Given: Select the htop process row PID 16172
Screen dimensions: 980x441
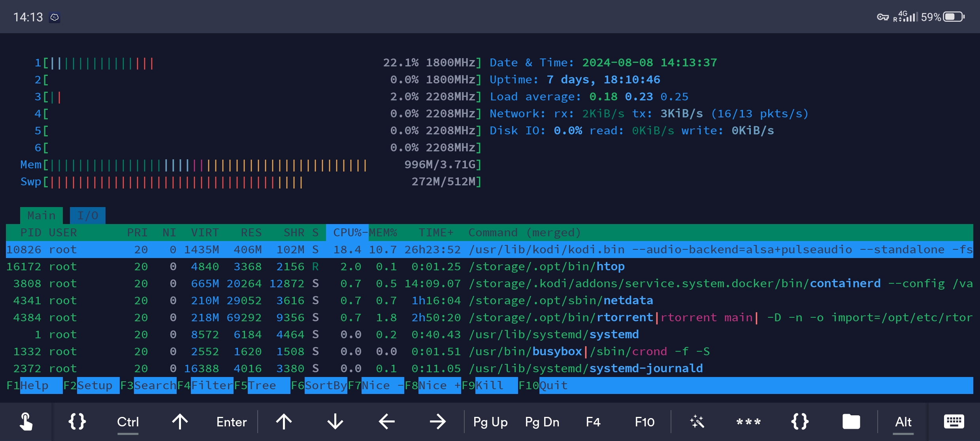Looking at the screenshot, I should tap(490, 266).
